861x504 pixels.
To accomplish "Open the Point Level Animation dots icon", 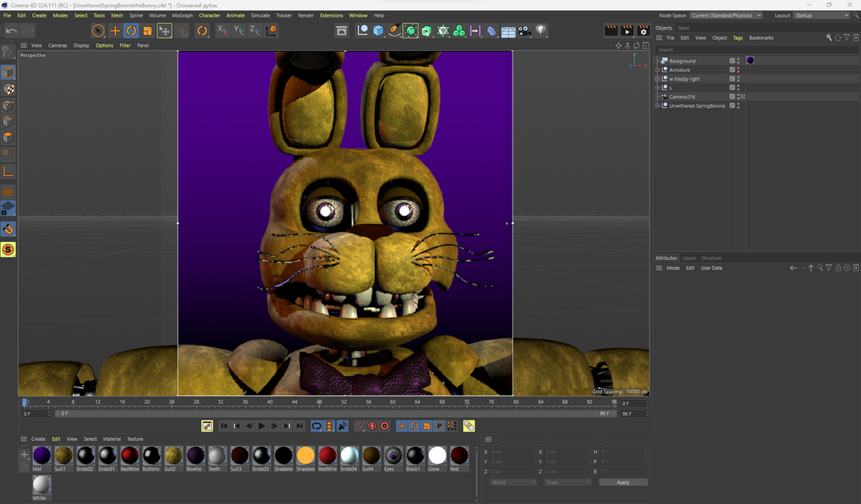I will coord(451,426).
